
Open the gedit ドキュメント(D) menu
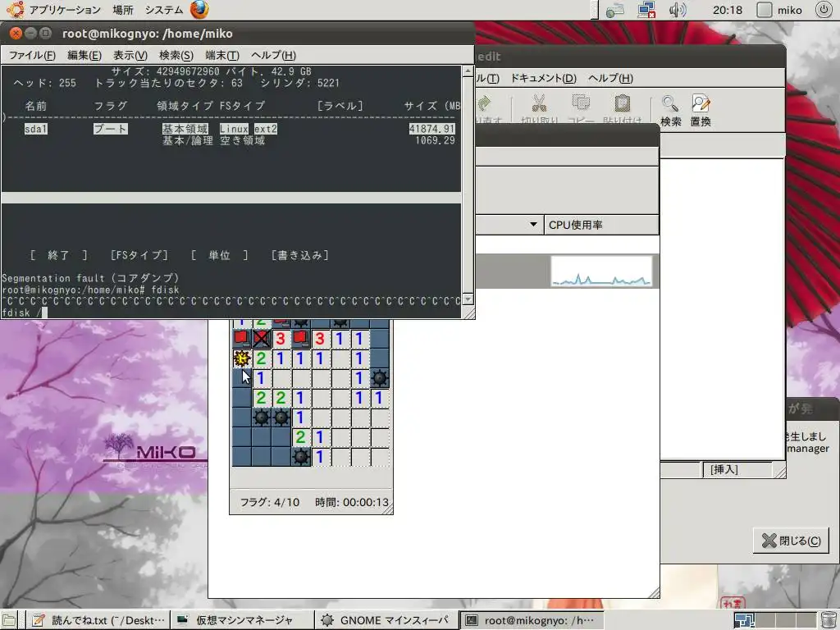click(x=543, y=78)
